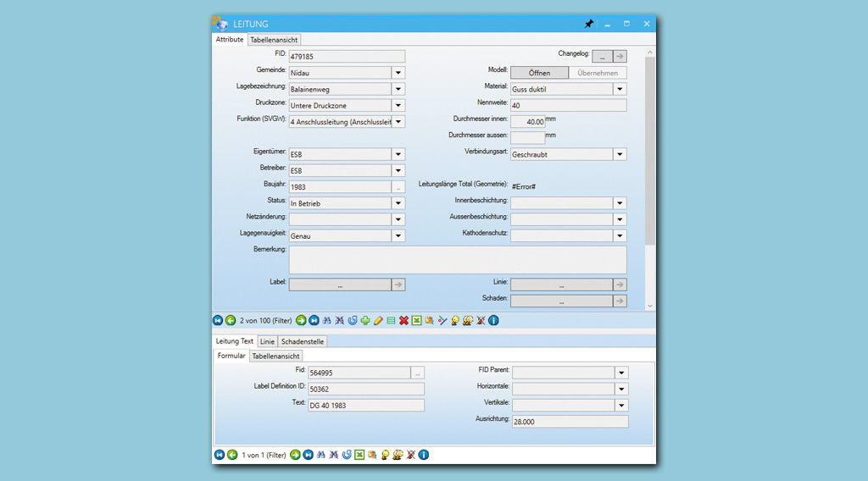Click the ellipsis button next to Baujahr

pos(398,187)
